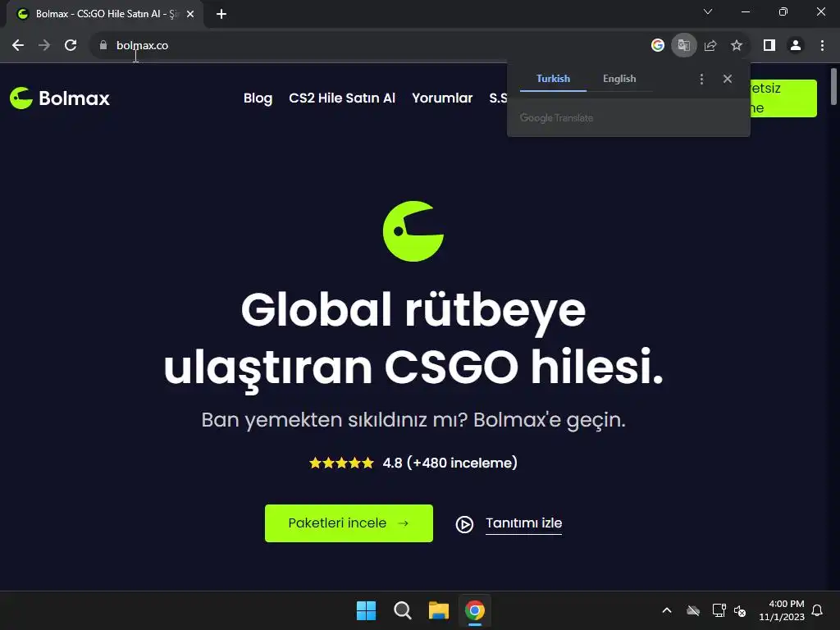This screenshot has height=630, width=840.
Task: Select the Turkish tab in Translate
Action: (x=553, y=79)
